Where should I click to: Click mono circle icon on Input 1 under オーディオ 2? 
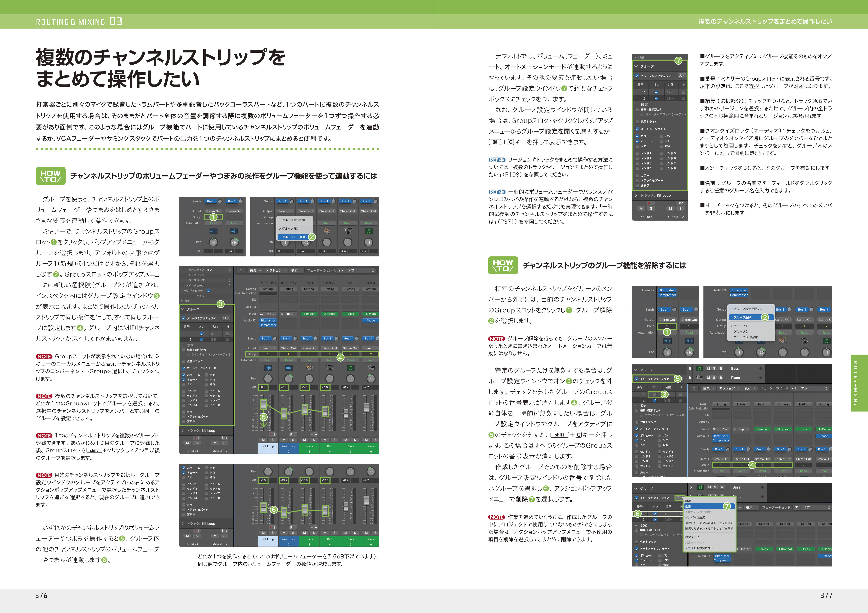click(282, 314)
